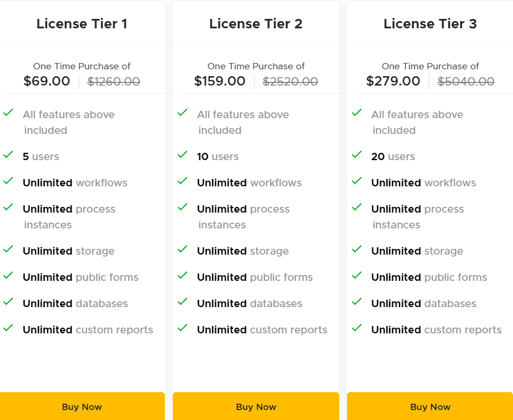Viewport: 513px width, 420px height.
Task: Select the License Tier 1 header
Action: point(82,24)
